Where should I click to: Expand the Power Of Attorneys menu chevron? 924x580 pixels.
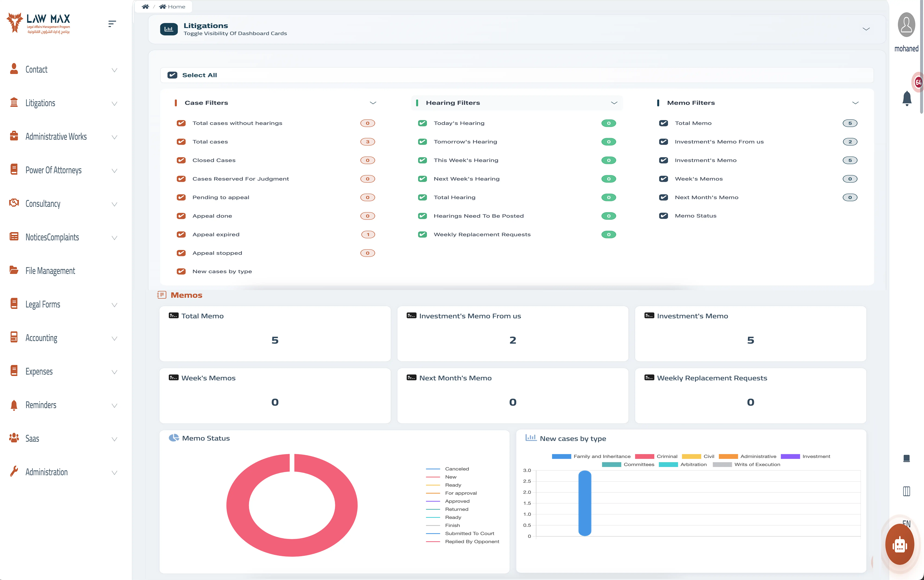click(114, 171)
